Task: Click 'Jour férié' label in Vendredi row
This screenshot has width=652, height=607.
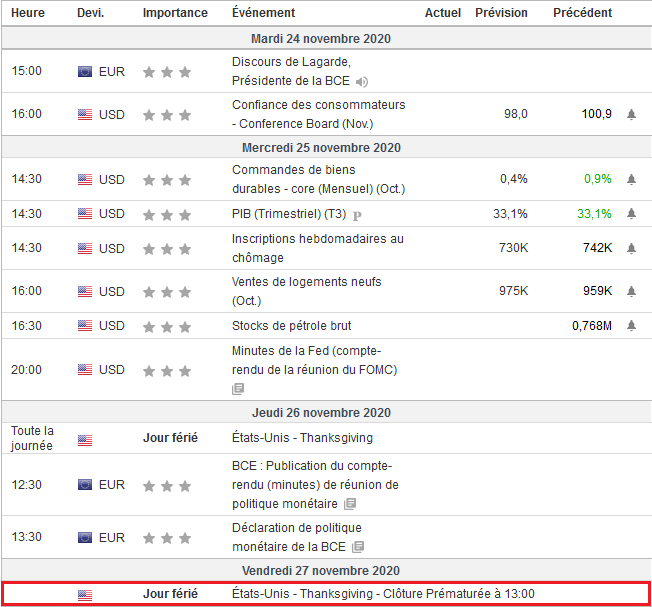Action: pos(170,594)
